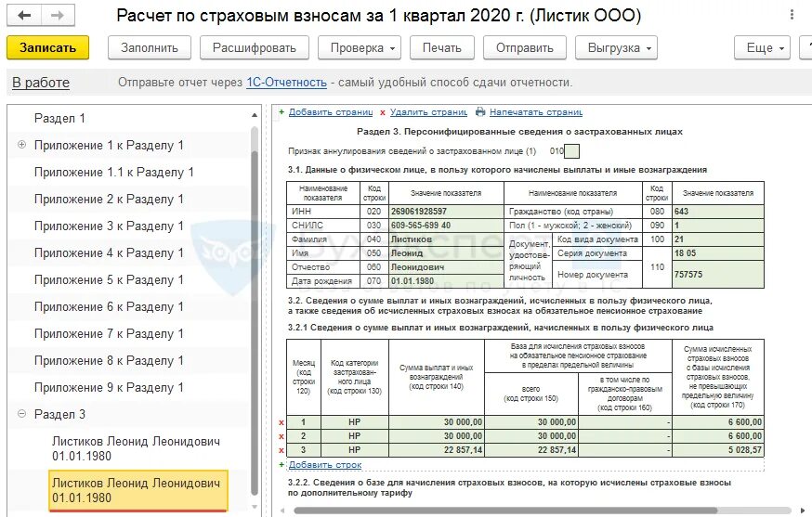Viewport: 812px width, 517px height.
Task: Go back with the left arrow button
Action: [24, 16]
